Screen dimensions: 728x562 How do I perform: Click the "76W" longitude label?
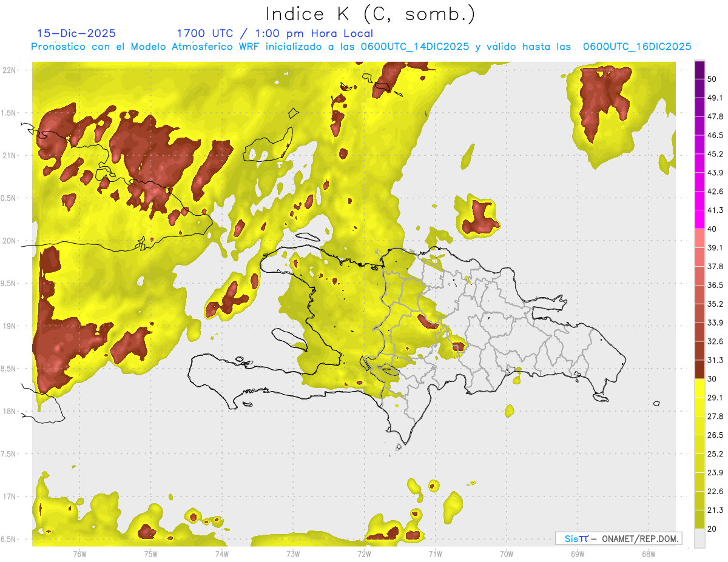(79, 554)
